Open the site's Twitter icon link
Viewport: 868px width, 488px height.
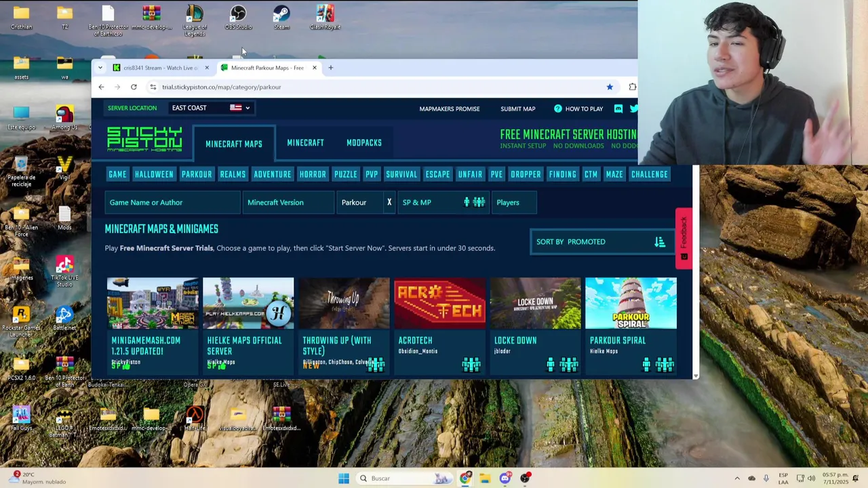tap(633, 108)
